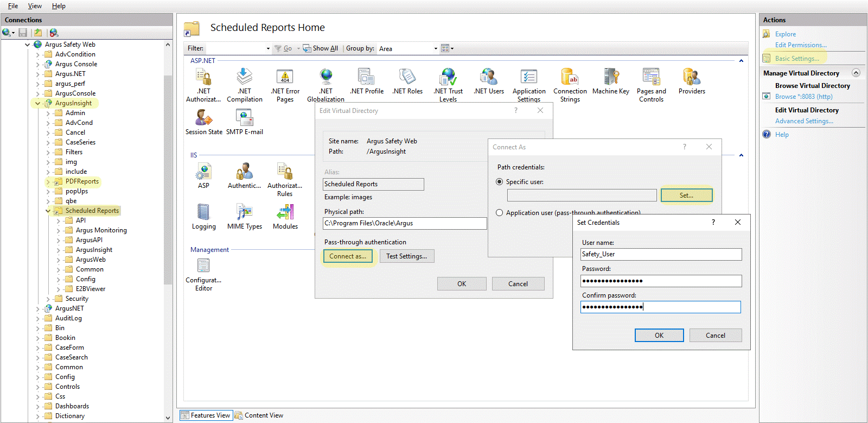Open the Help menu

coord(59,6)
